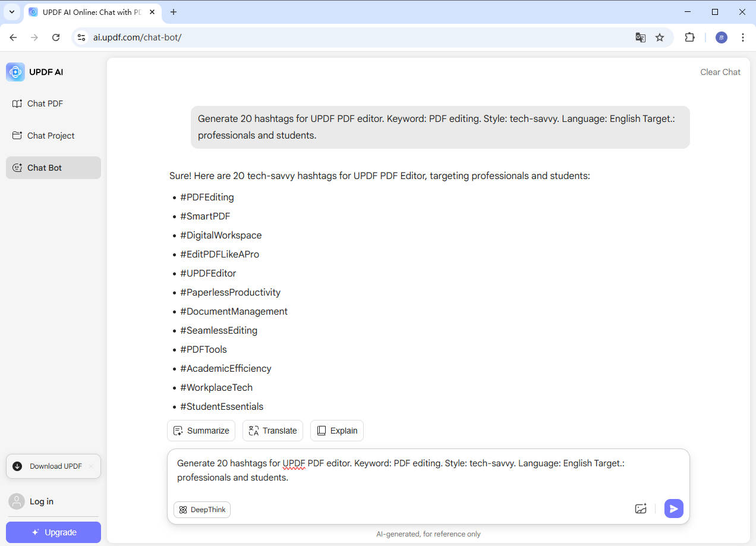Click the upload image icon in input
The width and height of the screenshot is (756, 546).
point(641,509)
